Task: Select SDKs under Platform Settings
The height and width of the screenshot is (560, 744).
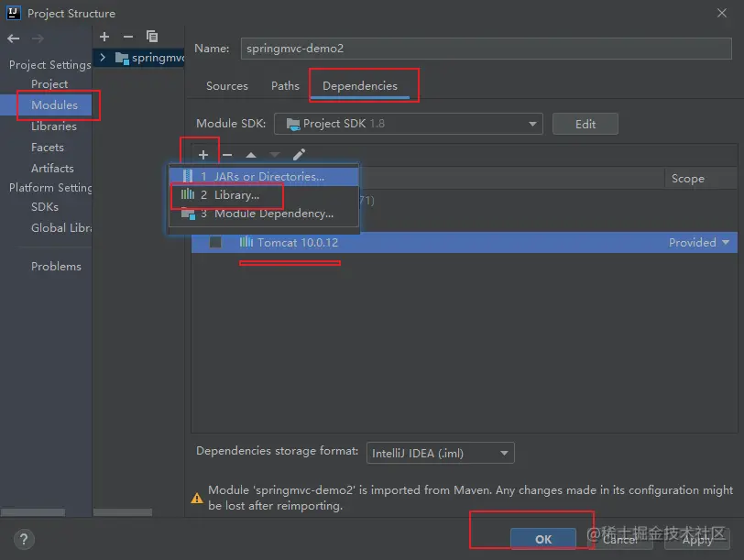Action: pyautogui.click(x=45, y=207)
